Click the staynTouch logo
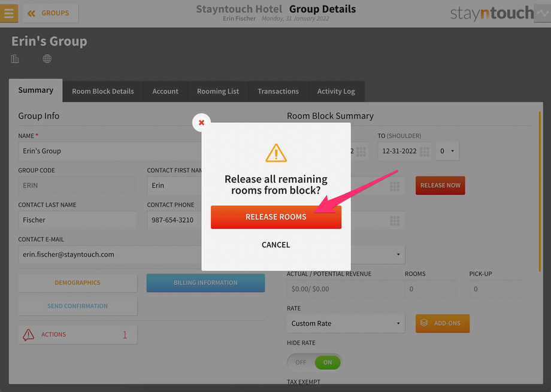Image resolution: width=551 pixels, height=392 pixels. pyautogui.click(x=492, y=13)
